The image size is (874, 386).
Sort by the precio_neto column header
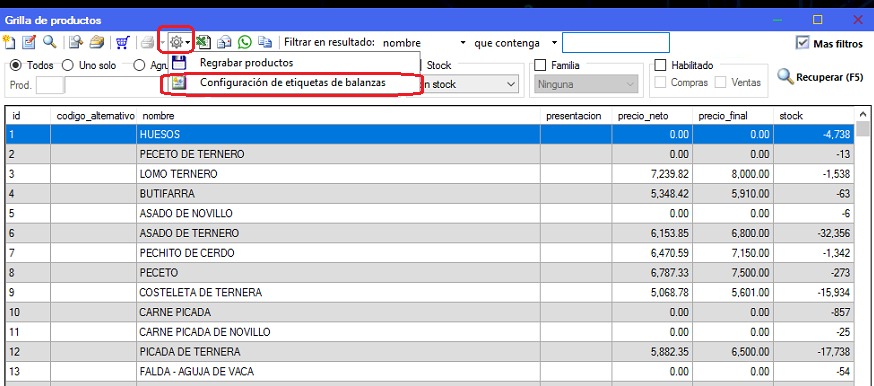click(x=652, y=116)
